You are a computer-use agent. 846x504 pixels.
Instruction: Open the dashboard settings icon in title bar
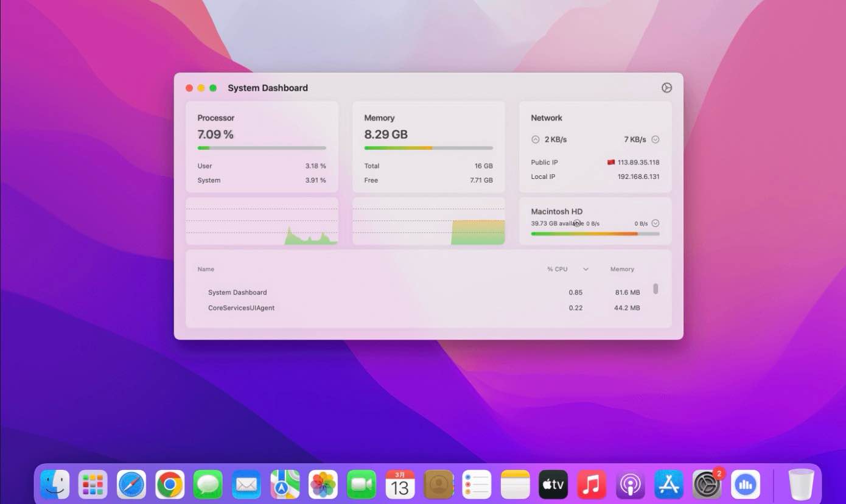666,88
